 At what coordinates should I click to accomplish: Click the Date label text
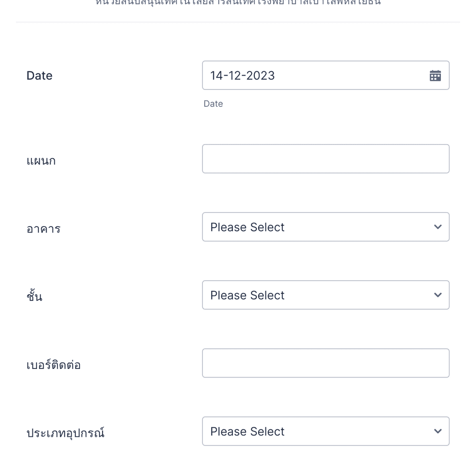39,75
